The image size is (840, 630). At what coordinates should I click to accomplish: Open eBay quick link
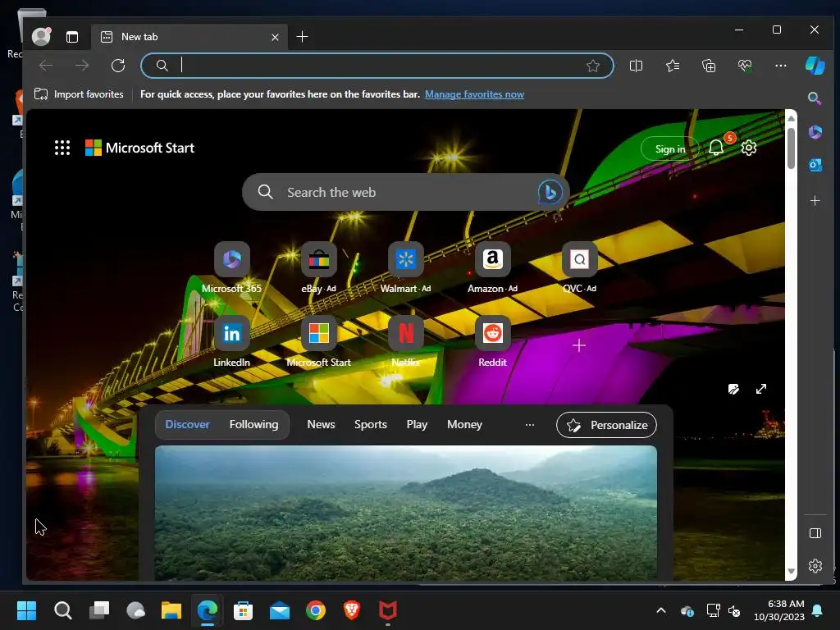tap(319, 267)
